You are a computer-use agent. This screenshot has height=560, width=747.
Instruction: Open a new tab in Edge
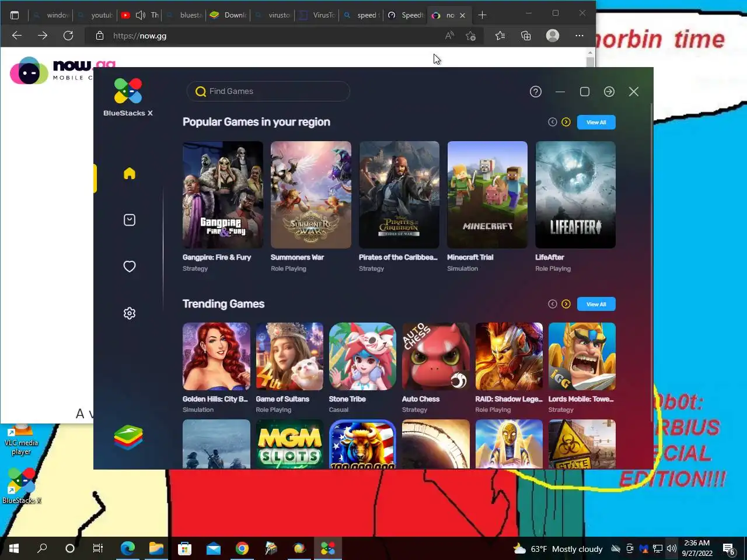[x=482, y=15]
